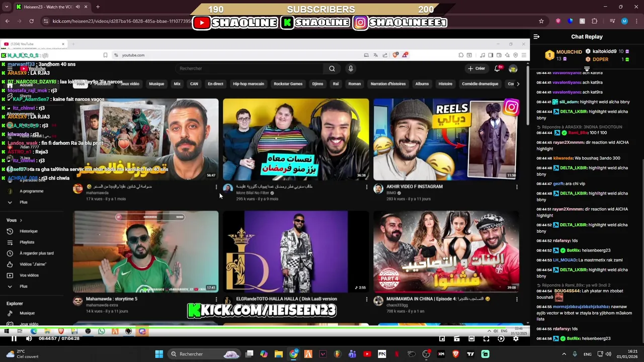Open options for AKHIR VIDEO F INSTAGRAM
This screenshot has height=362, width=644.
(x=517, y=187)
